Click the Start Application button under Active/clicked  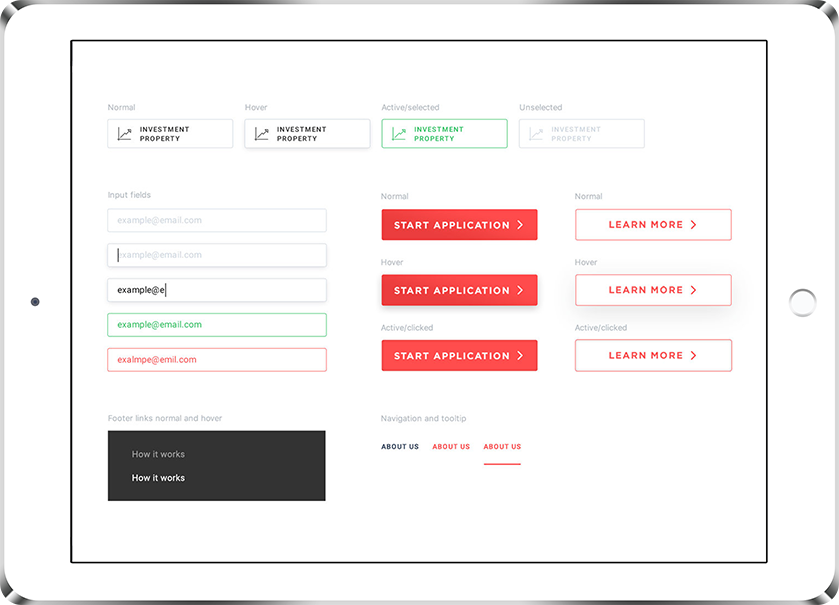click(x=459, y=355)
